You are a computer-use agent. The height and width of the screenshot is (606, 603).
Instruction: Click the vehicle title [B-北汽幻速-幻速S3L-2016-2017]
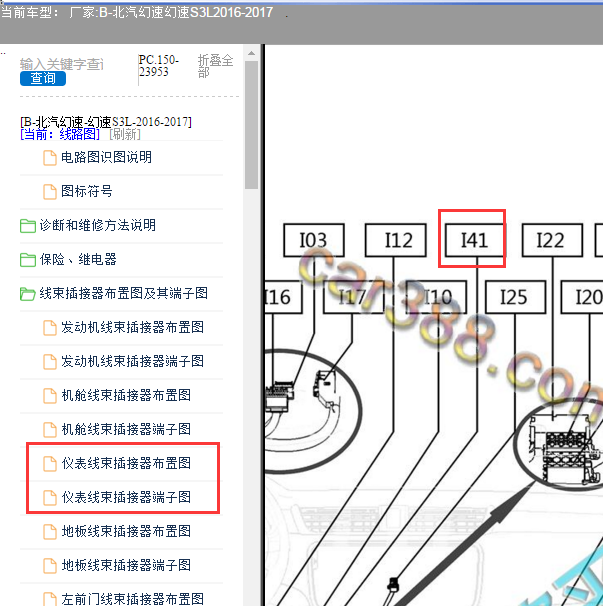coord(106,122)
